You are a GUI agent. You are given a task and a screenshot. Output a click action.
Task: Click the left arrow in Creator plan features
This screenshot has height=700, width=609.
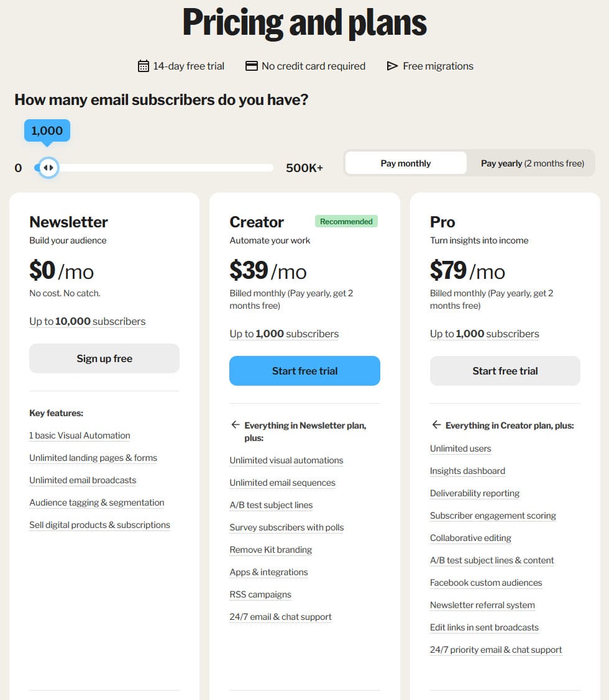(x=235, y=425)
